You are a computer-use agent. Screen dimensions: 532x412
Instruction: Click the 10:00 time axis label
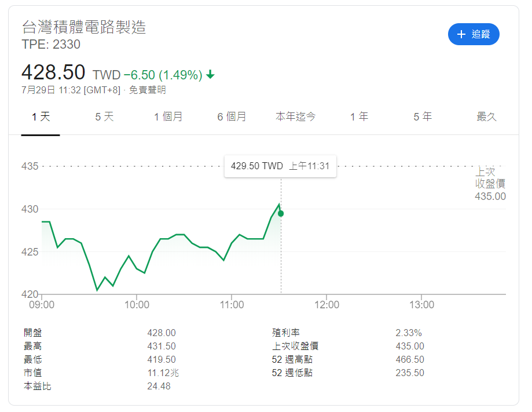(x=137, y=305)
